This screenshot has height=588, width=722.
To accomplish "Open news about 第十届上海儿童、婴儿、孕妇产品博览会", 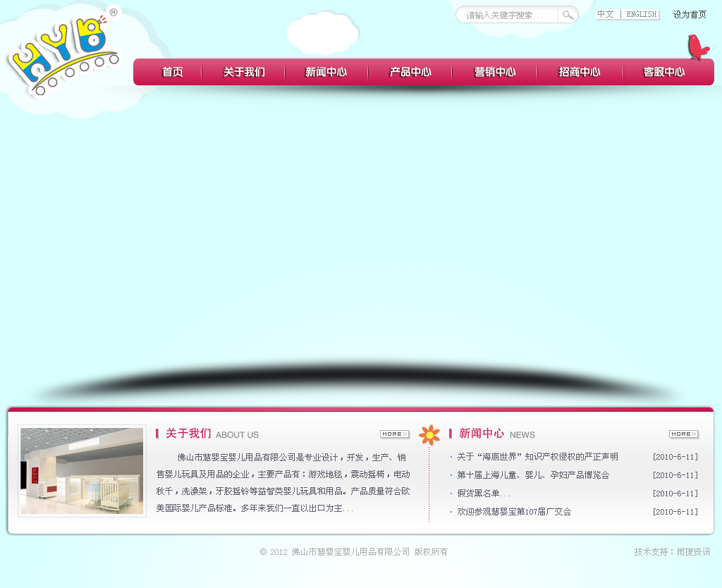I will point(532,475).
